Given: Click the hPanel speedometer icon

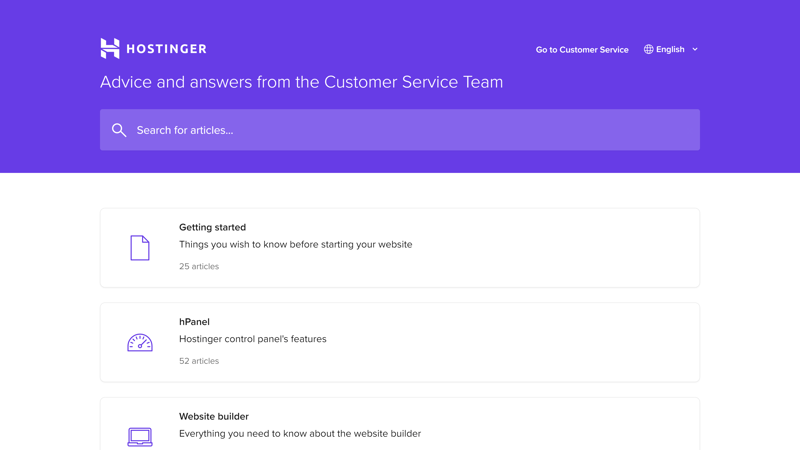Looking at the screenshot, I should (140, 342).
